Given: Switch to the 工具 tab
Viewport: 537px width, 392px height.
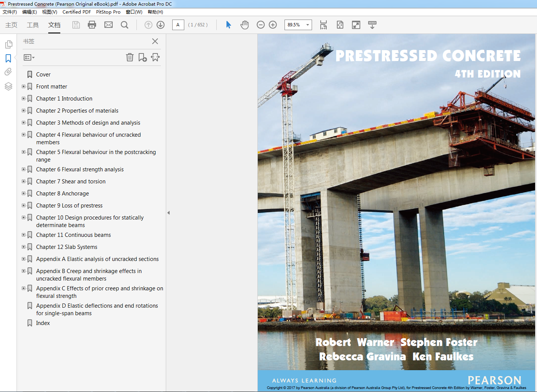Looking at the screenshot, I should 33,25.
